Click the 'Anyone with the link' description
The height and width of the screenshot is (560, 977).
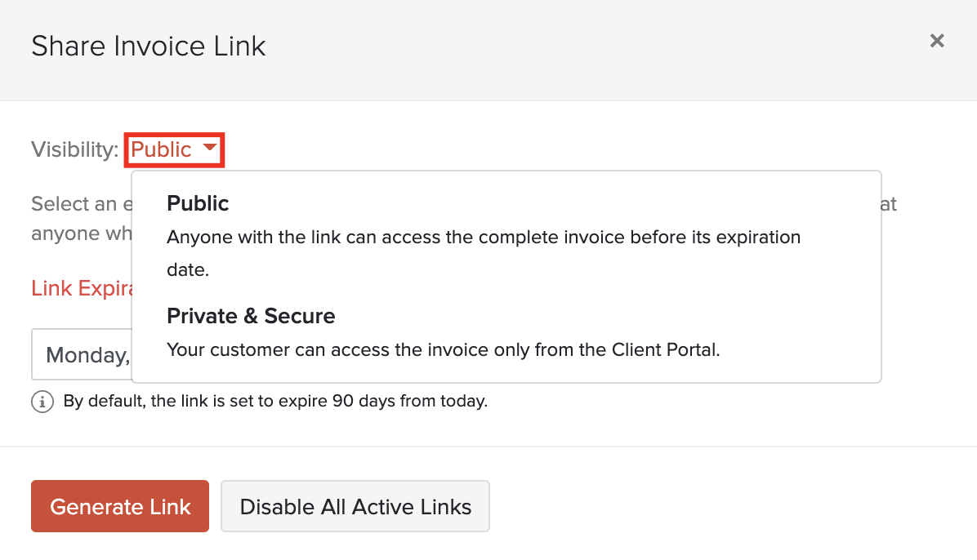(x=484, y=238)
